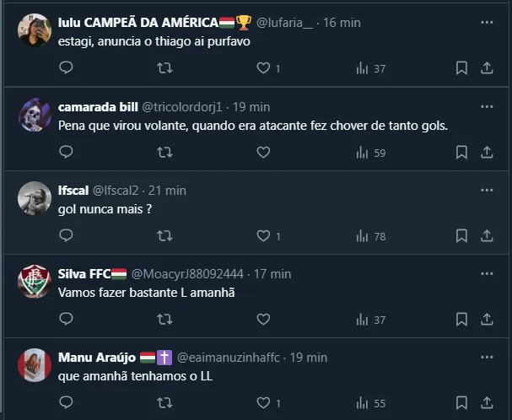Bookmark lulu CAMPEÃ DA AMÉRICA's tweet
512x420 pixels.
tap(461, 68)
